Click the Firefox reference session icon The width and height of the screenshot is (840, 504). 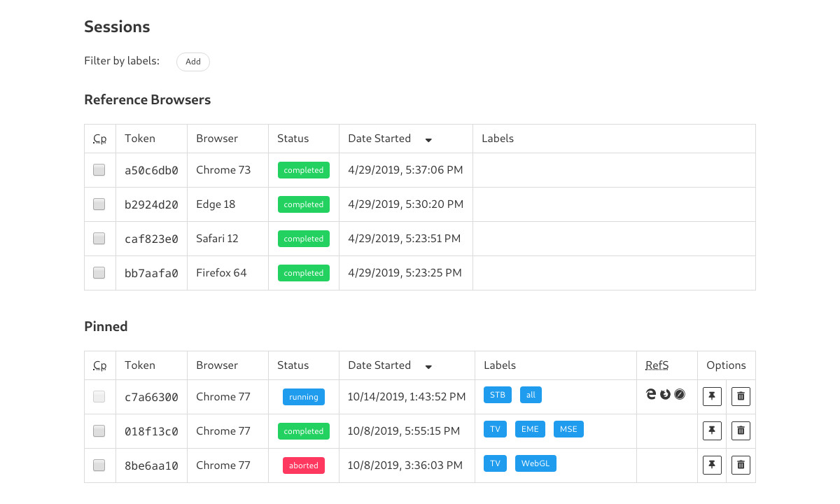[x=665, y=395]
